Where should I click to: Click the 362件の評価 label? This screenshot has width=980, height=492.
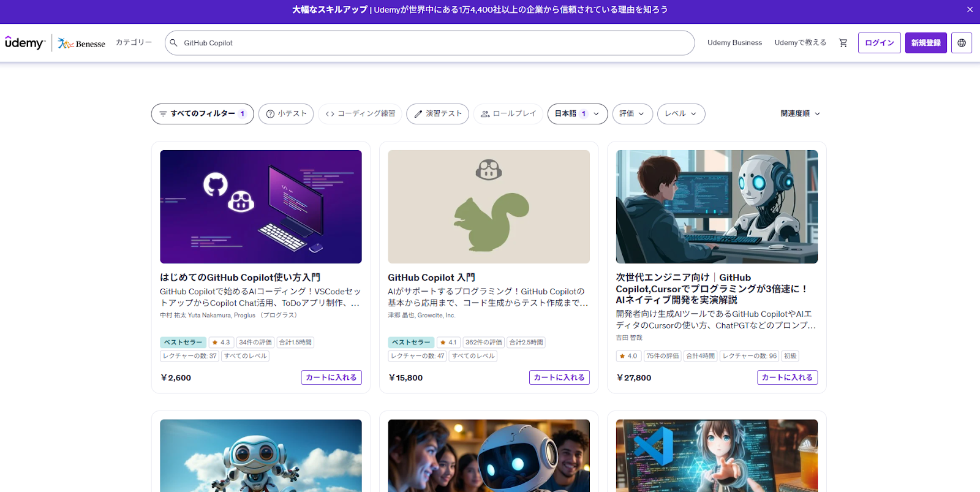point(483,343)
